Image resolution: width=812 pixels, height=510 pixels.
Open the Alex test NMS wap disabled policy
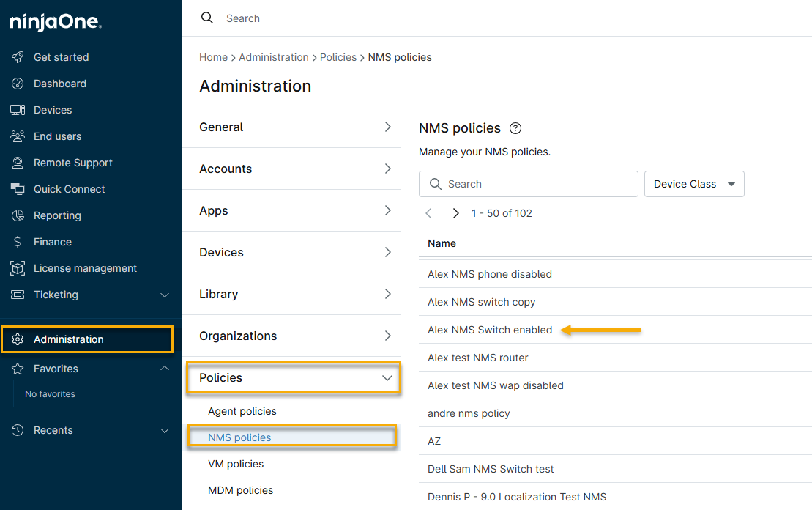[496, 385]
